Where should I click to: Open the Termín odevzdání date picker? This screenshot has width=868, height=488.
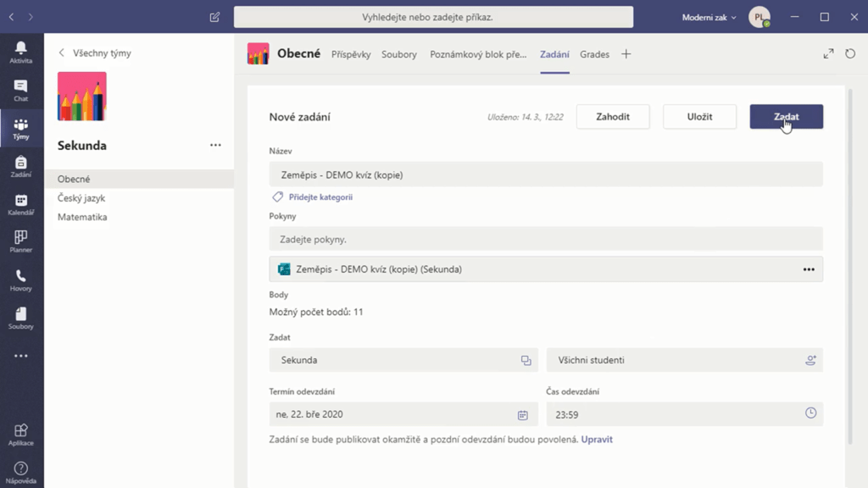click(522, 414)
